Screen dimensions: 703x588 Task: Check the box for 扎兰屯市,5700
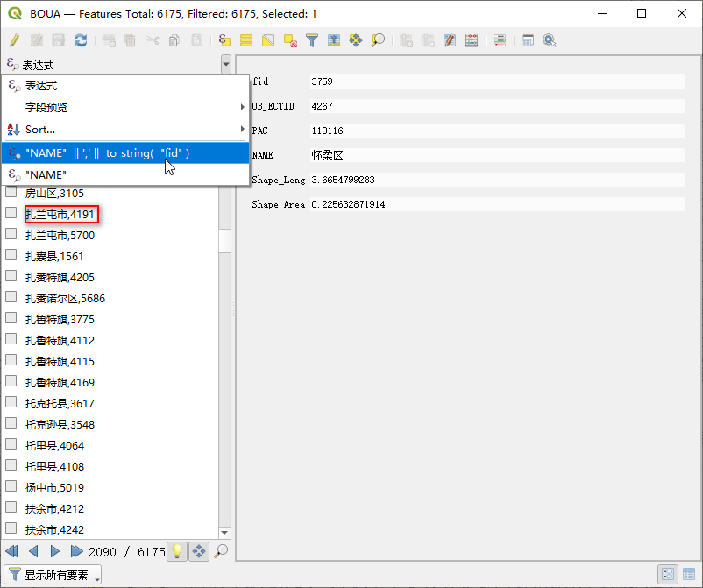tap(11, 234)
